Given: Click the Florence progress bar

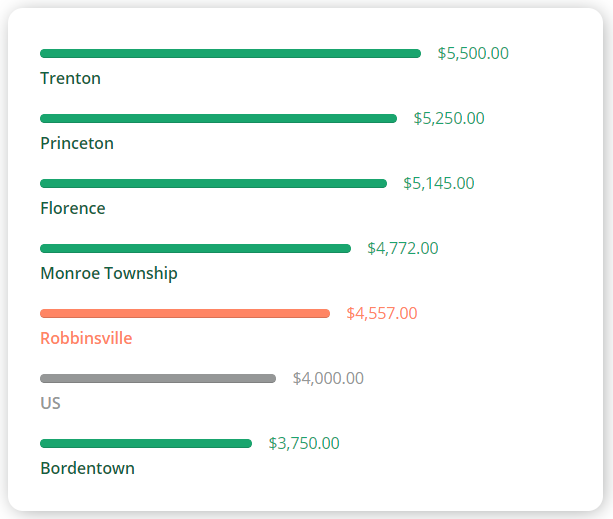Looking at the screenshot, I should (213, 183).
